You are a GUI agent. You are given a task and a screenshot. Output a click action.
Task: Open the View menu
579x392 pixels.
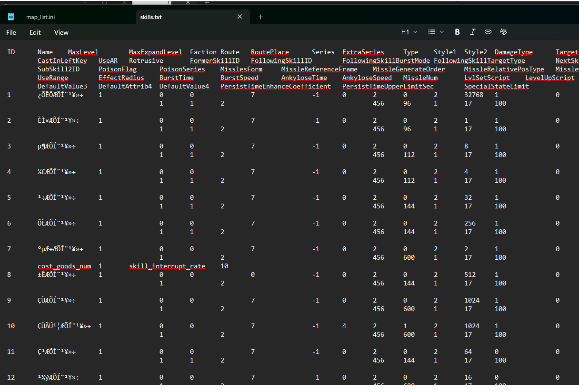pos(61,32)
